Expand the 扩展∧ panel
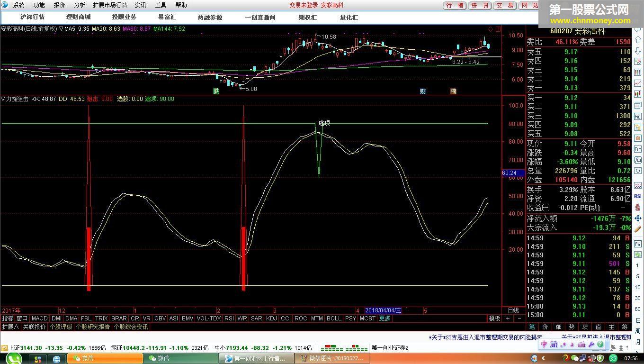The image size is (644, 364). (x=10, y=327)
